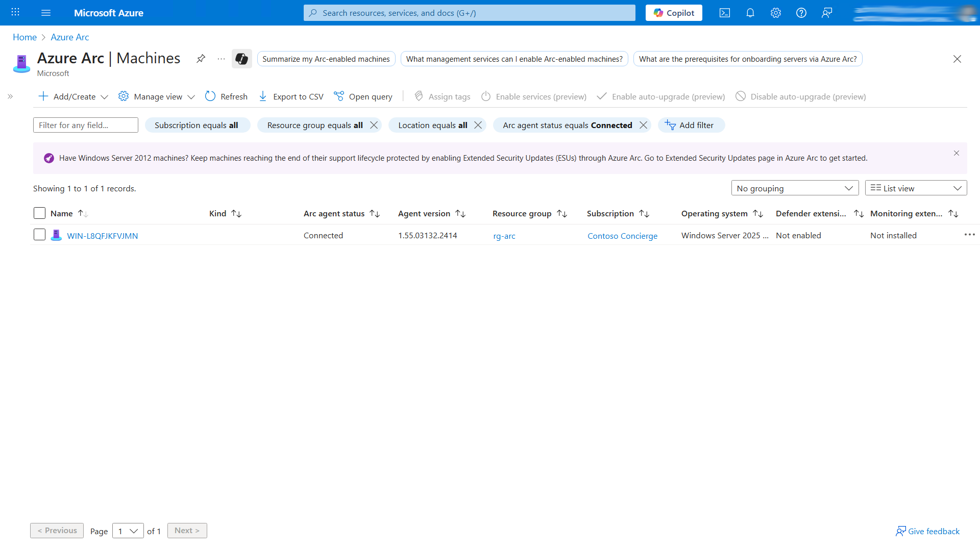Open Copilot from the top bar
Image resolution: width=980 pixels, height=551 pixels.
point(673,13)
